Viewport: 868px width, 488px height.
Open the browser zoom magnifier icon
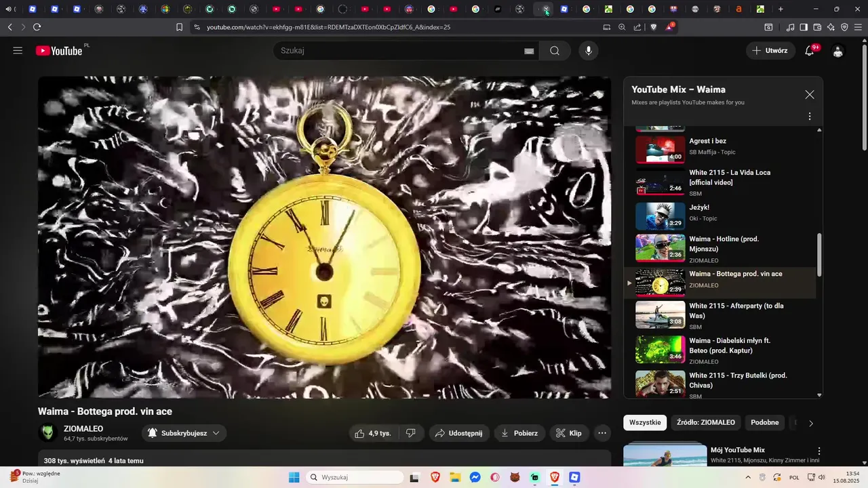coord(622,27)
